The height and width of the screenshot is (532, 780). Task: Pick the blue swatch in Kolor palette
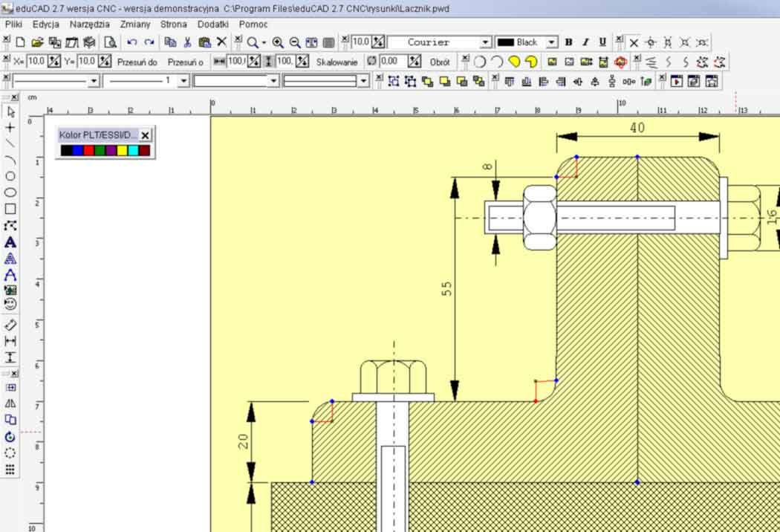coord(77,150)
